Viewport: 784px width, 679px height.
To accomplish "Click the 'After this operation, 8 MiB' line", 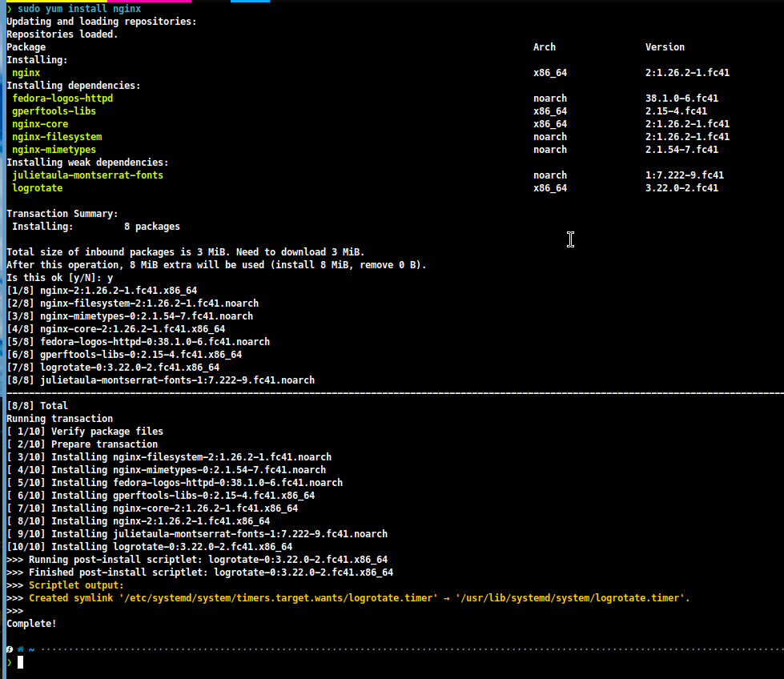I will tap(216, 265).
